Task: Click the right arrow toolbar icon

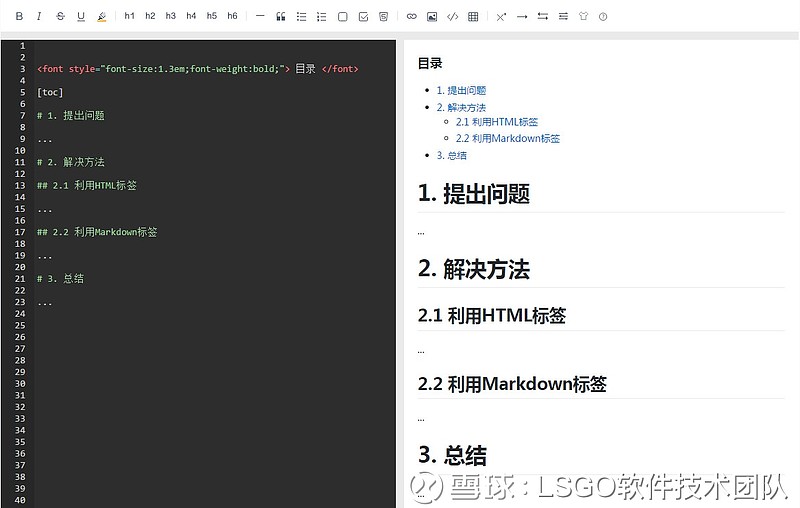Action: coord(522,17)
